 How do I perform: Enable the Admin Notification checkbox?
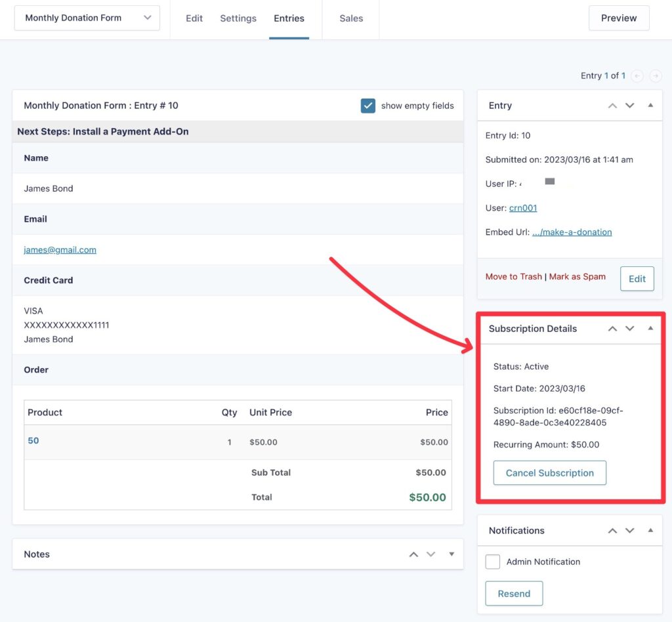(493, 562)
